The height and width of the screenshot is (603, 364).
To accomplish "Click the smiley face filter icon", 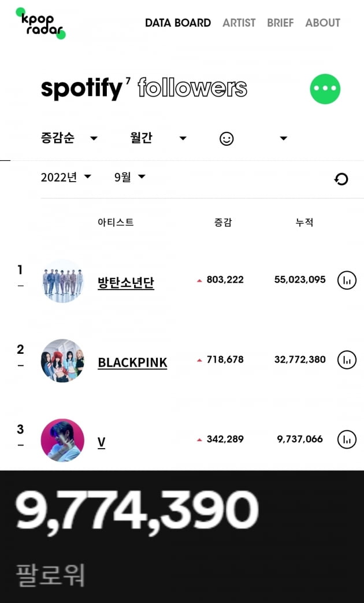I will click(x=226, y=139).
